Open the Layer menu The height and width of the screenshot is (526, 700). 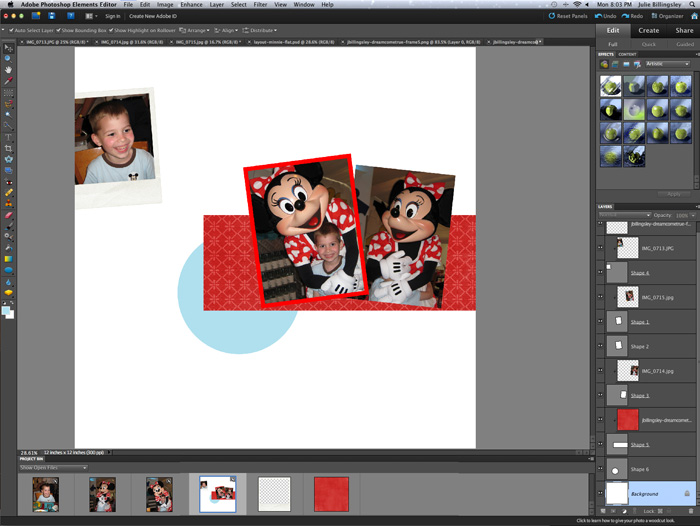pyautogui.click(x=217, y=4)
